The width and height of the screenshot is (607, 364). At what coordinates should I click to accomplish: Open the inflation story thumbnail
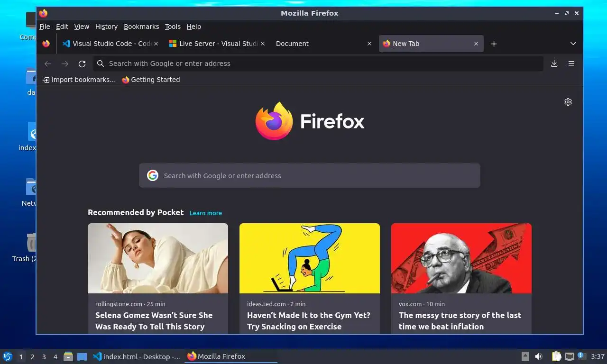[461, 258]
